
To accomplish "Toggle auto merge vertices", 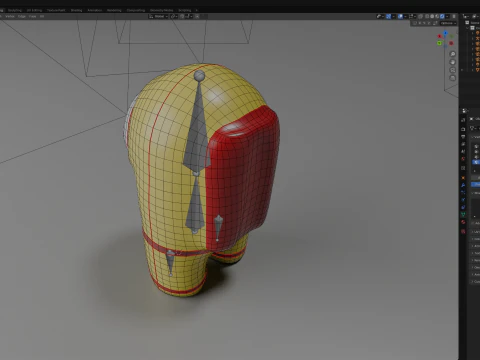I will tap(435, 23).
